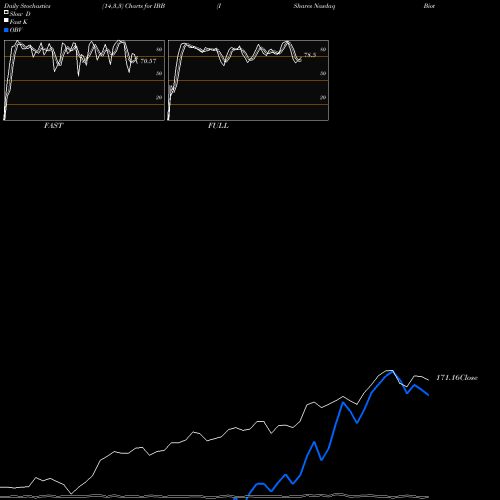This screenshot has width=500, height=500.
Task: Click the 50 axis label in FAST chart
Action: [159, 73]
